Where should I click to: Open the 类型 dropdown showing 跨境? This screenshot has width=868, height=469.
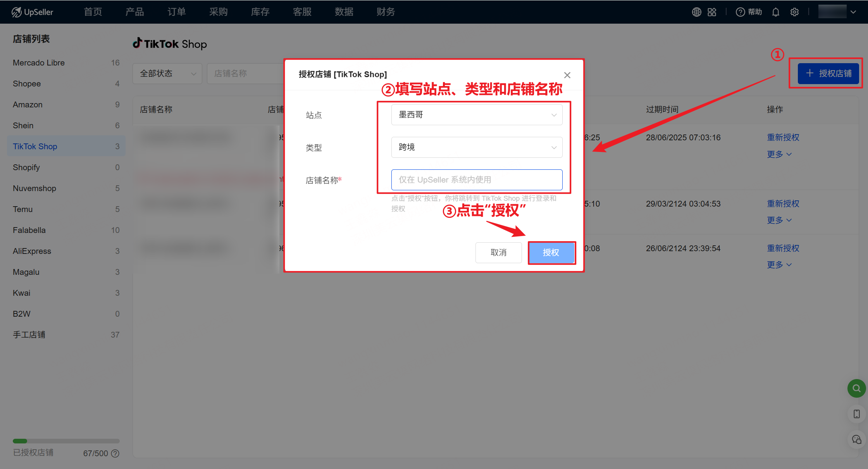[477, 147]
